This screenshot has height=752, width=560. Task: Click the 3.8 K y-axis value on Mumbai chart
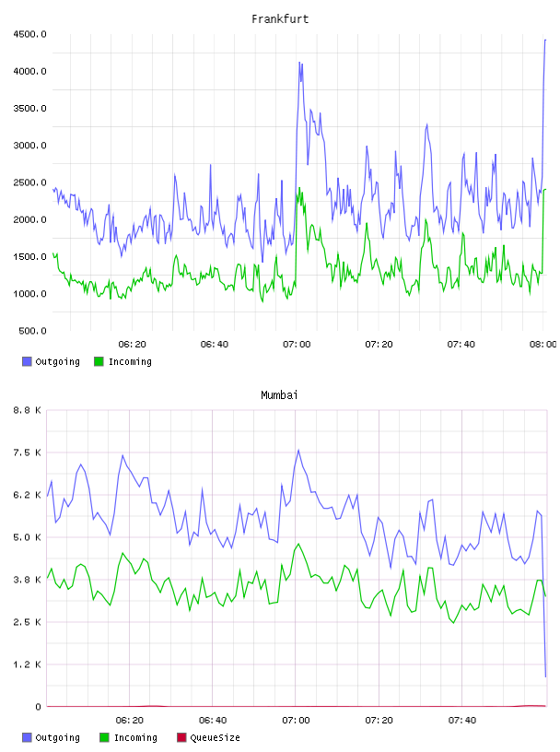pos(27,580)
